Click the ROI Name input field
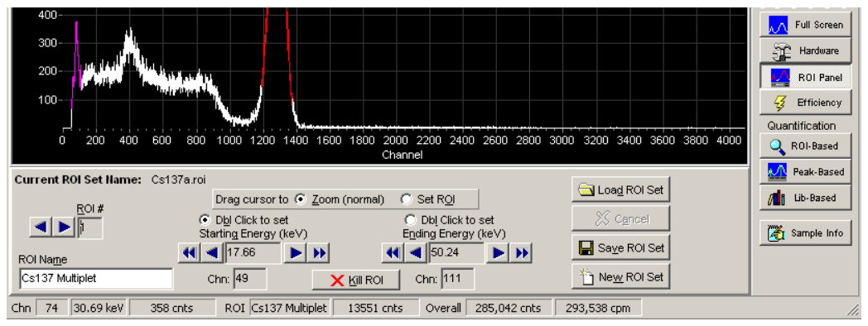The height and width of the screenshot is (326, 868). pyautogui.click(x=96, y=279)
